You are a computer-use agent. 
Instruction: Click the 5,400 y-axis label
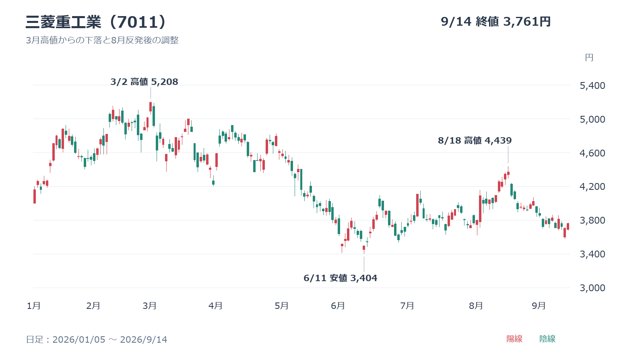(592, 85)
